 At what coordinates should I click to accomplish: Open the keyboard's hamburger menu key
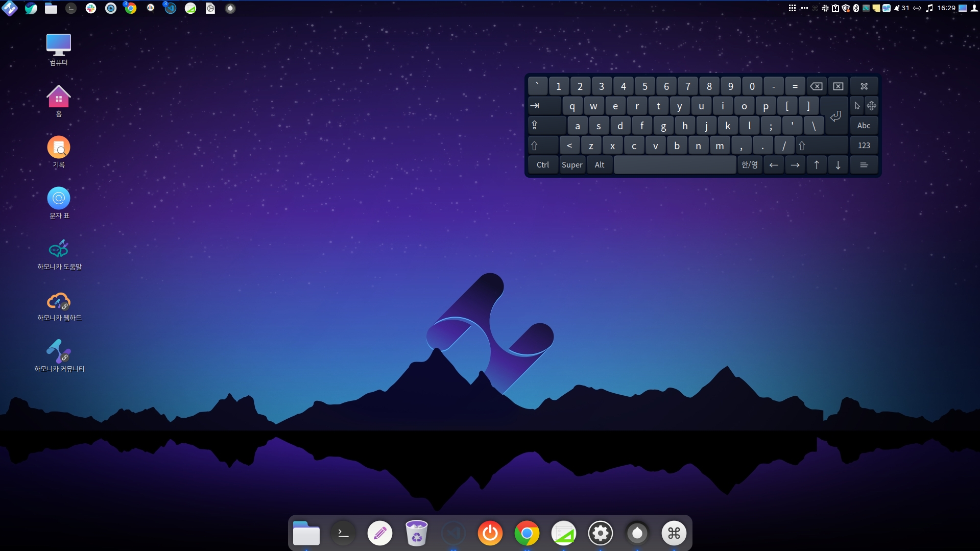864,165
